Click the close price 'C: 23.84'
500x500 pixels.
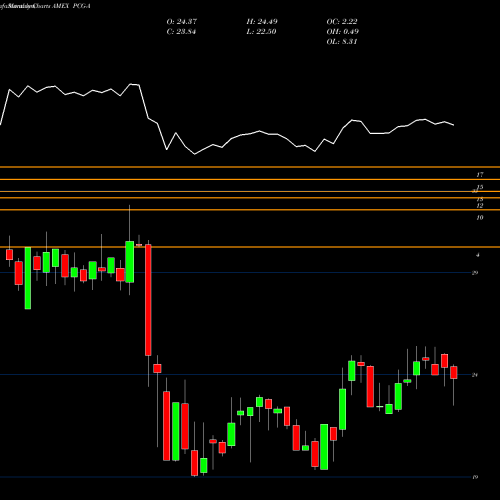click(x=181, y=32)
